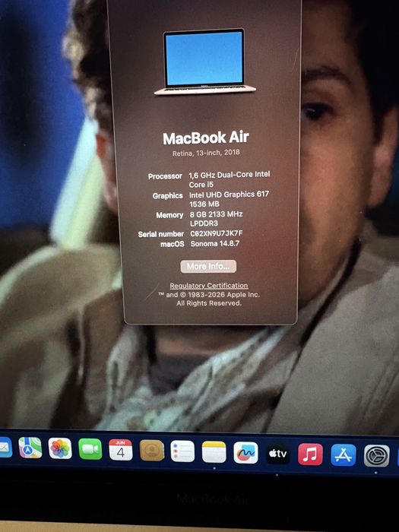Image resolution: width=399 pixels, height=532 pixels.
Task: Click the More Info... button
Action: click(208, 266)
